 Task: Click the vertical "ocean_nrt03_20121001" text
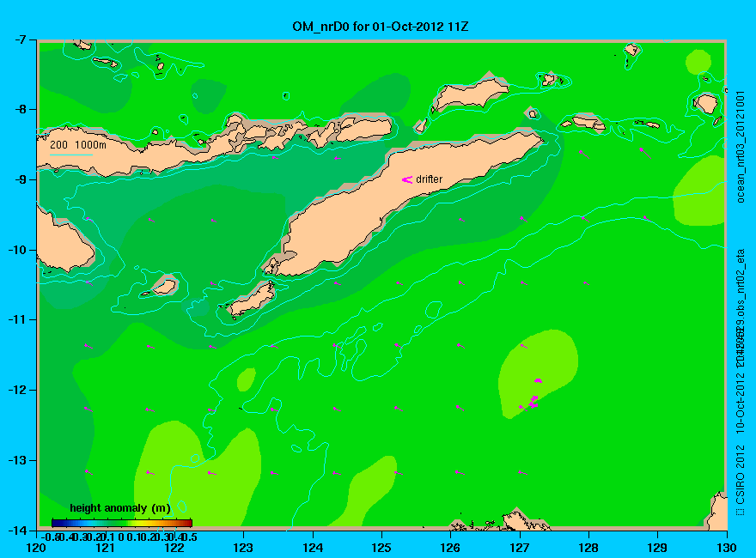(741, 146)
